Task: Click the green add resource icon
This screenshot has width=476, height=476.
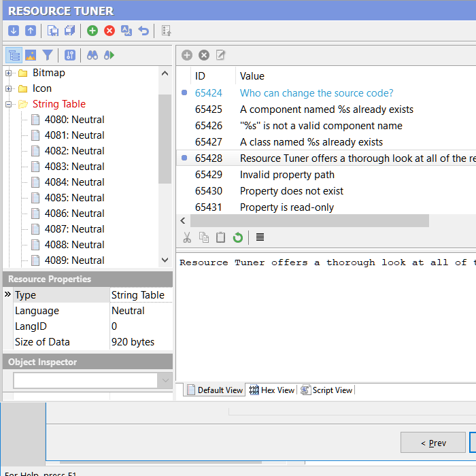Action: coord(92,31)
